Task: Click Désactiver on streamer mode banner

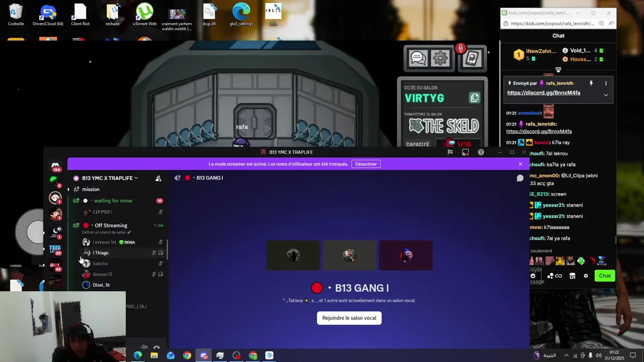Action: pyautogui.click(x=366, y=164)
